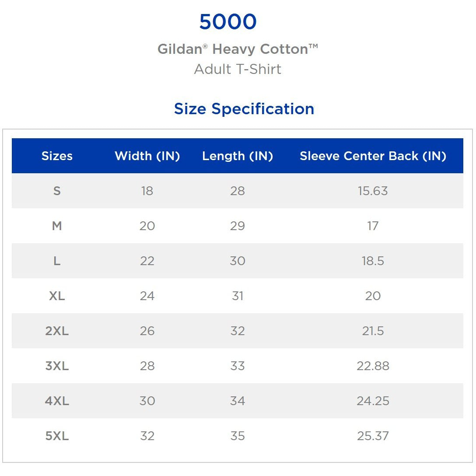Screen dimensions: 476x476
Task: Select the M size row label
Action: coord(57,226)
